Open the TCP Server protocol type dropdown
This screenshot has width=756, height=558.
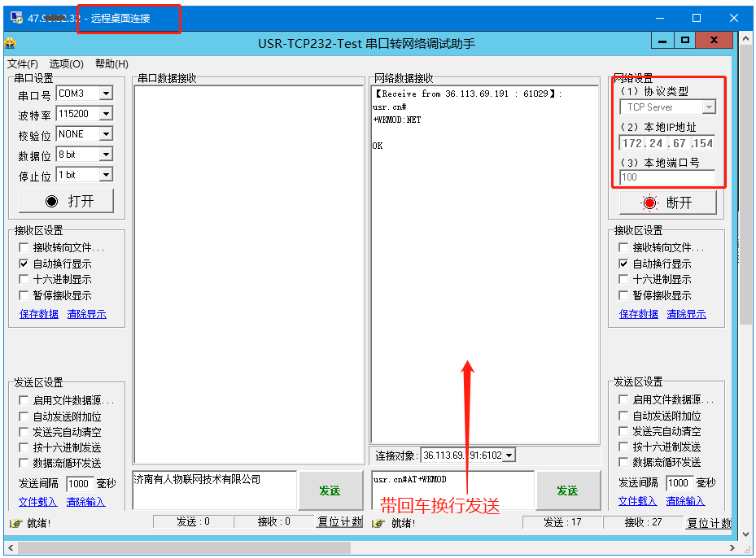click(708, 107)
